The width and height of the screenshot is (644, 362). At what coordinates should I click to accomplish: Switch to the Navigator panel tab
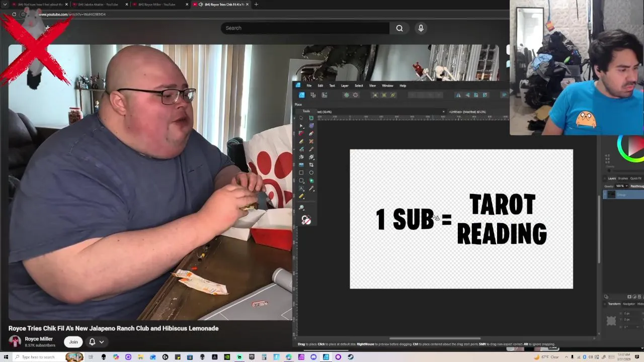pyautogui.click(x=629, y=304)
